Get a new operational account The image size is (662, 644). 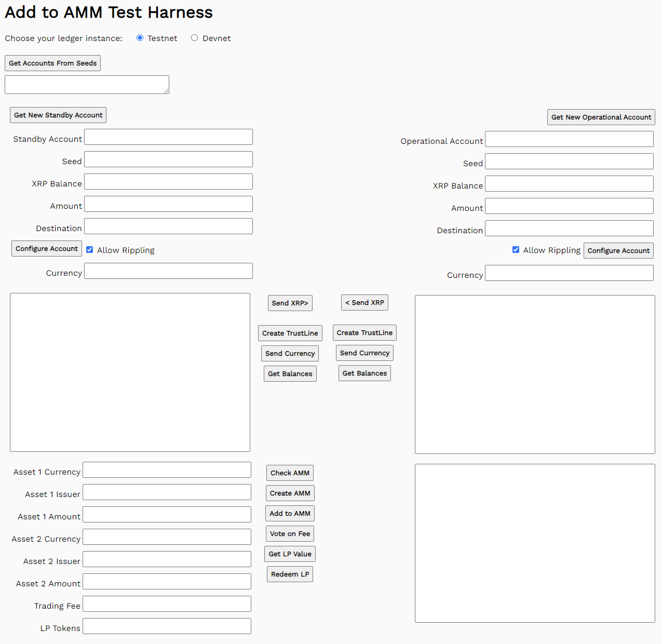(x=601, y=117)
